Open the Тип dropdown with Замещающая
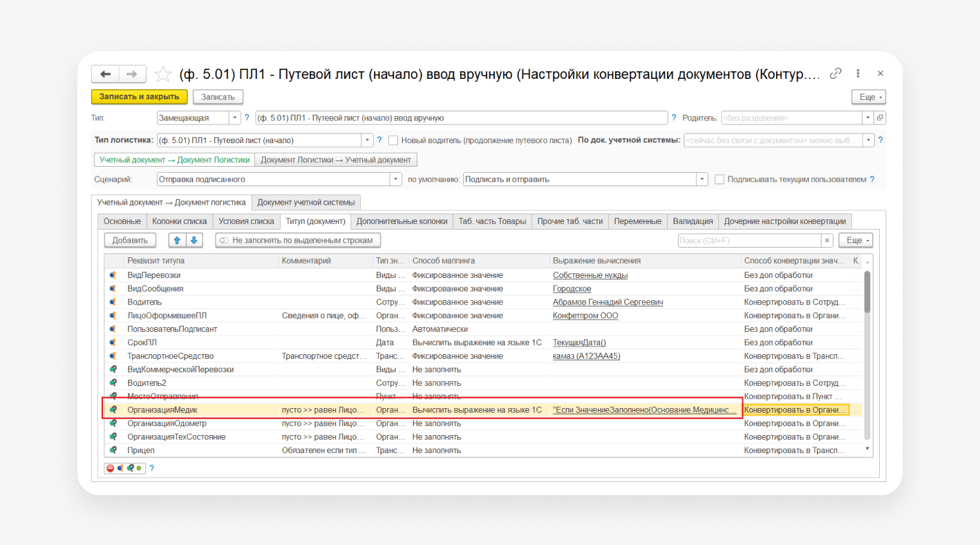980x545 pixels. pos(235,118)
